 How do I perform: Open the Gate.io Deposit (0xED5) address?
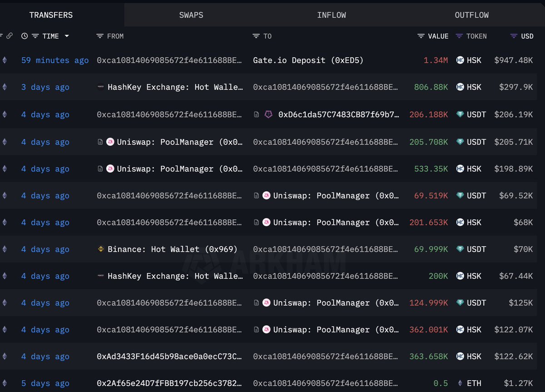pyautogui.click(x=308, y=60)
